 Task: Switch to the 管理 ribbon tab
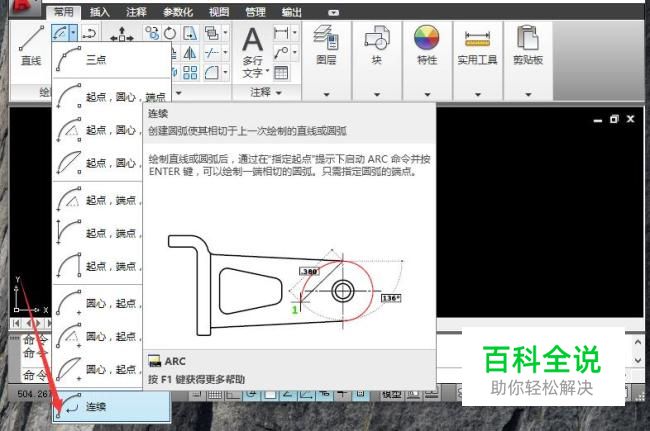[255, 12]
